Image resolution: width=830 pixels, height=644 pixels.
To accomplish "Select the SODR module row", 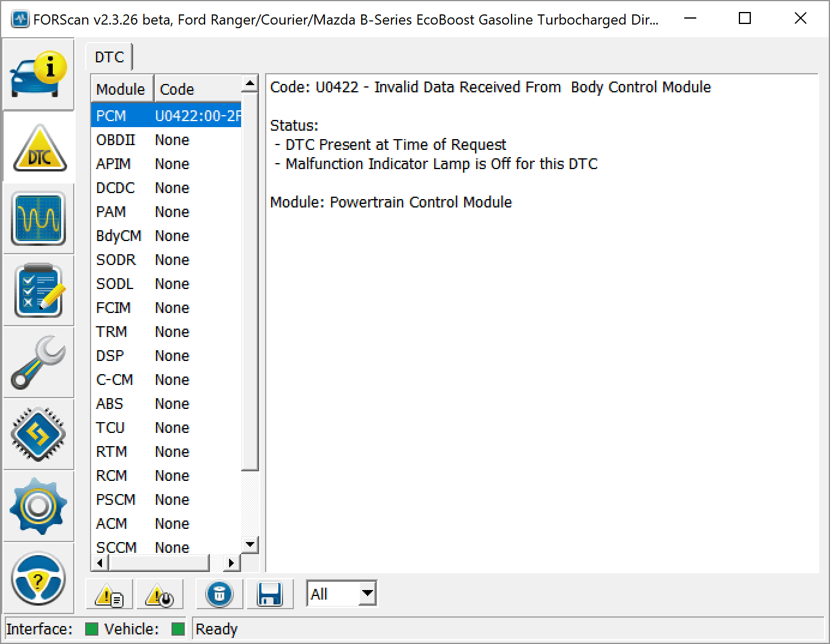I will tap(166, 260).
